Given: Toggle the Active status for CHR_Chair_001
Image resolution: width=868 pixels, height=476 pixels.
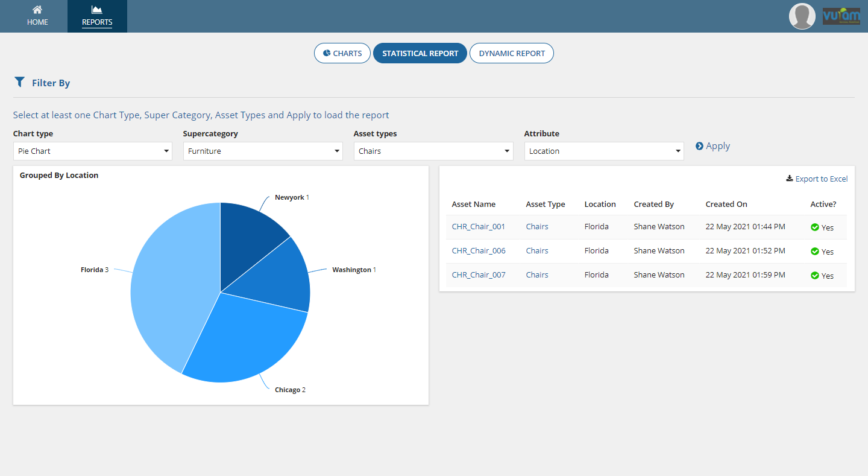Looking at the screenshot, I should point(816,227).
